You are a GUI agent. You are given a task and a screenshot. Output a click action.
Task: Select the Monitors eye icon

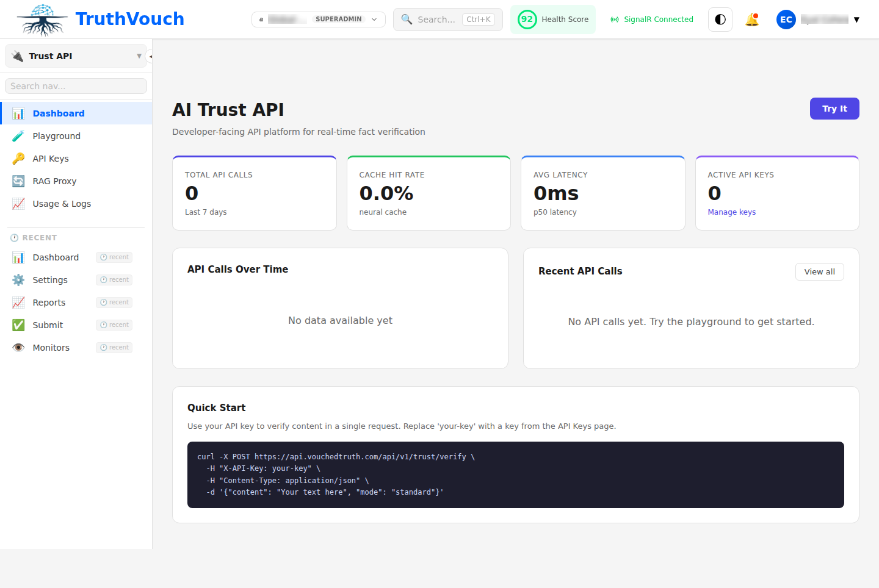click(18, 347)
